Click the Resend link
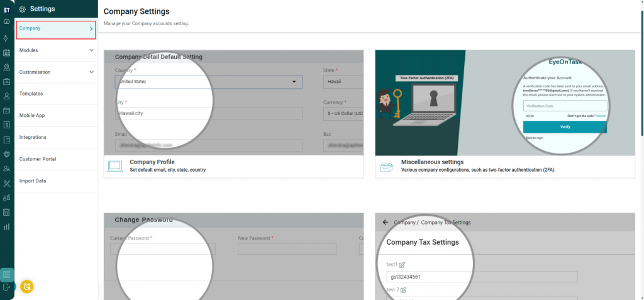 point(601,116)
